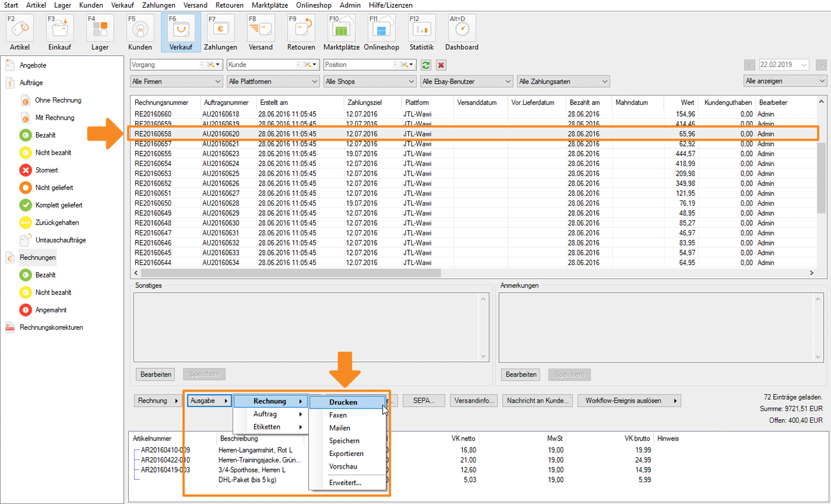Open the Retouren menu in menu bar

(x=229, y=5)
